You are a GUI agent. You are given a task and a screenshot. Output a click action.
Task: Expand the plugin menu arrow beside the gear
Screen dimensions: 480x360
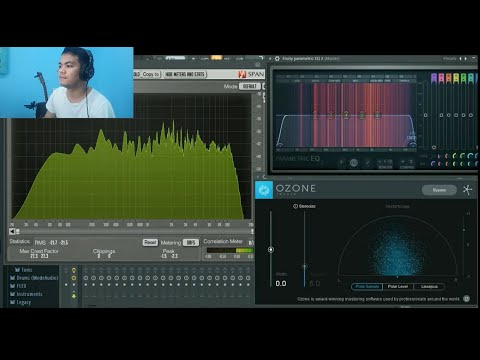270,59
